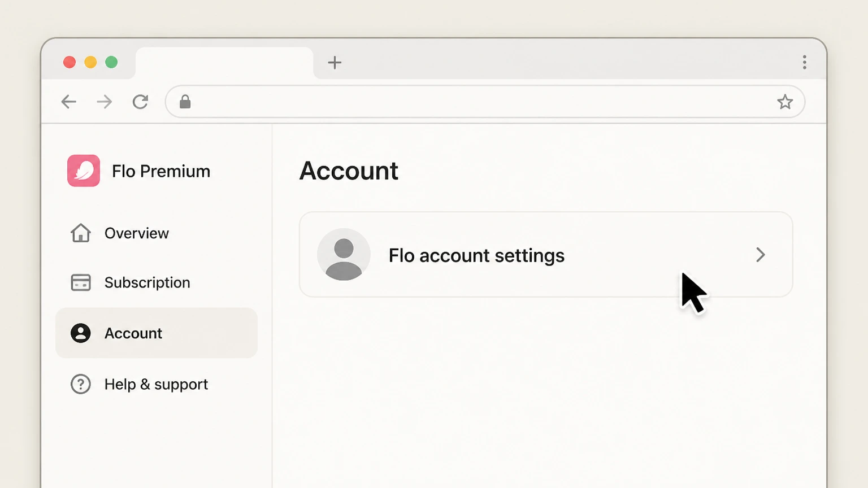Click the Account person icon in the sidebar
This screenshot has height=488, width=868.
pos(81,333)
